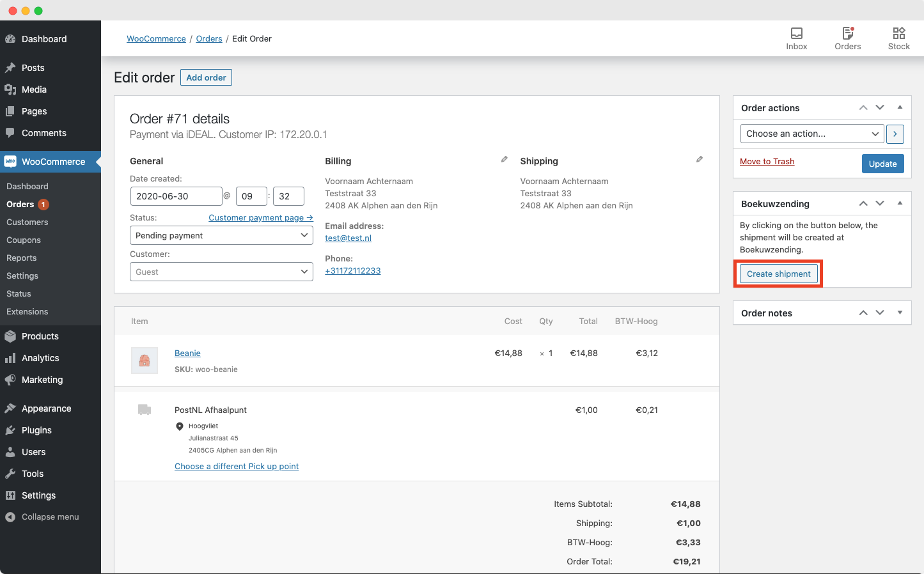This screenshot has width=924, height=574.
Task: Open WooCommerce Coupons submenu item
Action: click(x=24, y=240)
